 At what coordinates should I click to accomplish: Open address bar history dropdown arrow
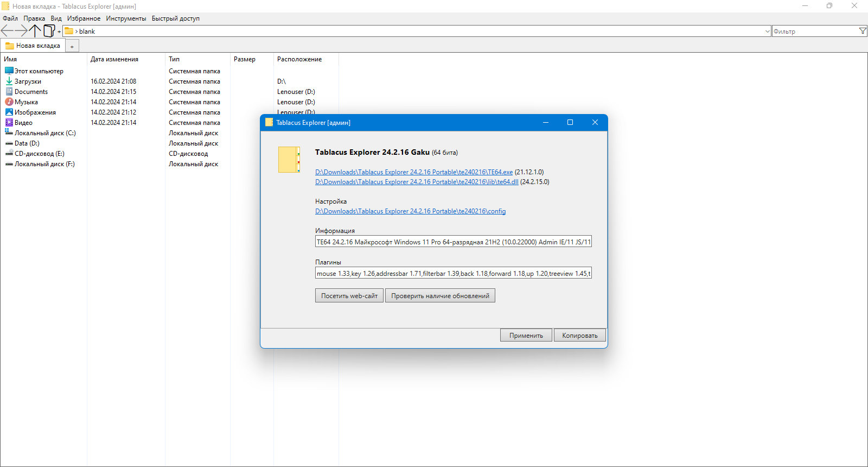tap(767, 31)
